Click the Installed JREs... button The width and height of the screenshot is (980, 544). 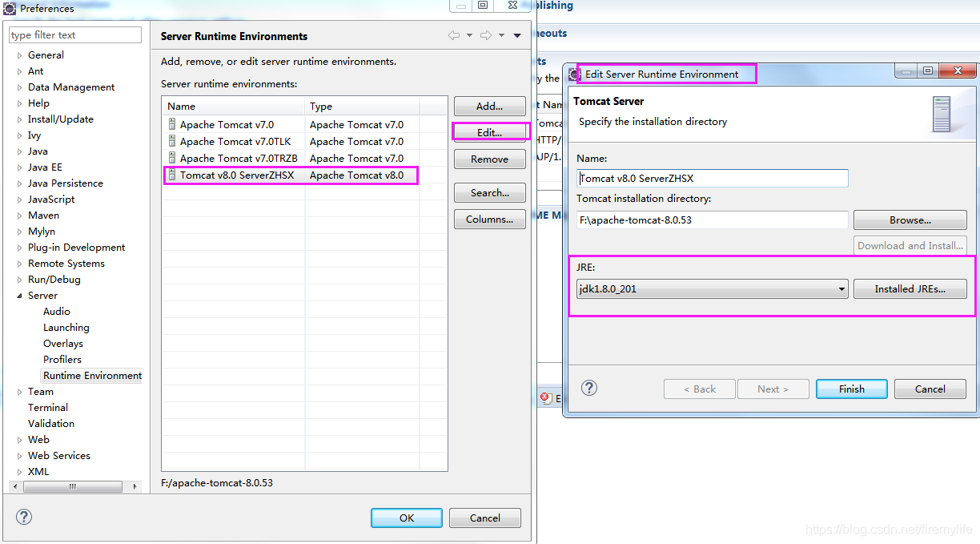pyautogui.click(x=910, y=289)
